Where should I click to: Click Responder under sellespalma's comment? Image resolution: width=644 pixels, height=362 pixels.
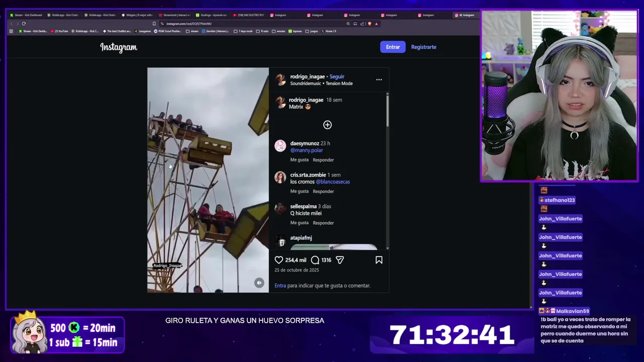324,223
